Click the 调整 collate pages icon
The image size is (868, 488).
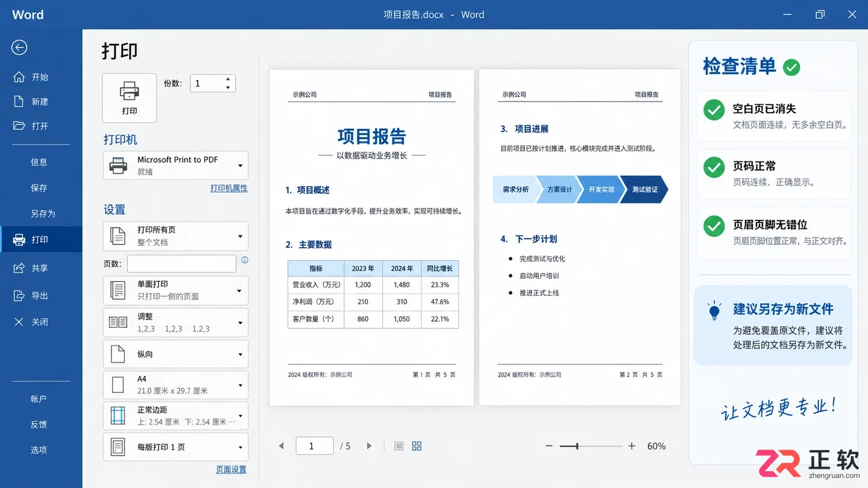[x=118, y=322]
